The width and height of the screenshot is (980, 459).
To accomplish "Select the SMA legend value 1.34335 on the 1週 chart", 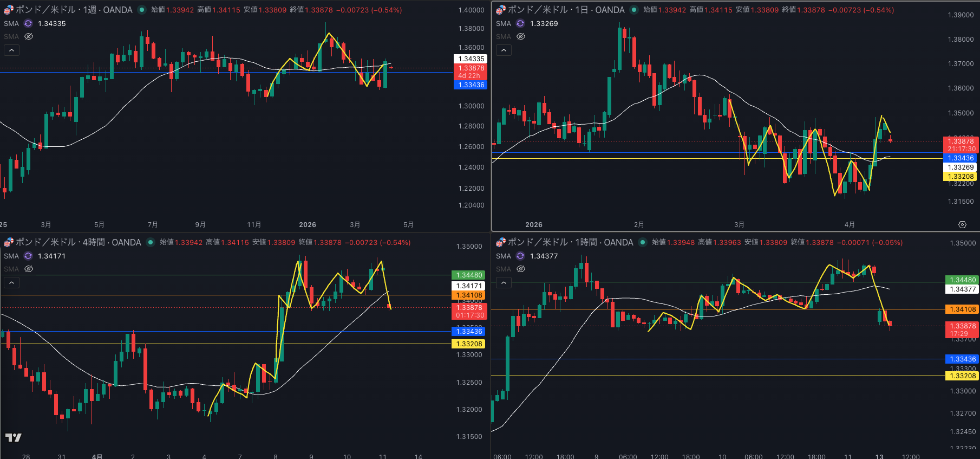I will [x=52, y=23].
